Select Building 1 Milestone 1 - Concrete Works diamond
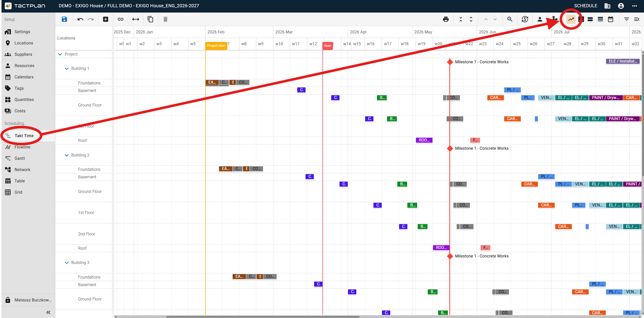 click(450, 62)
